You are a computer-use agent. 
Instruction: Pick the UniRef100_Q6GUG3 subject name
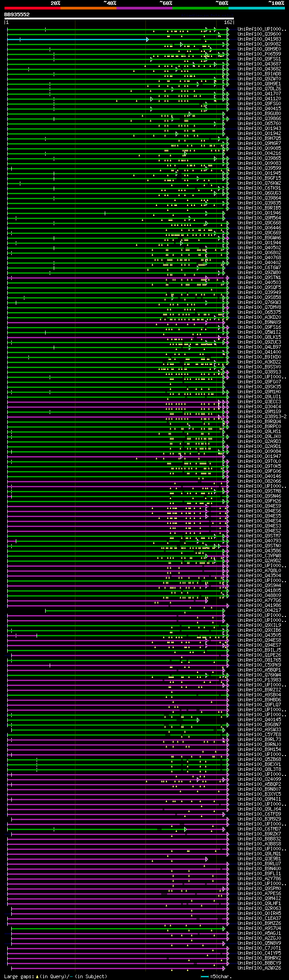point(259,193)
